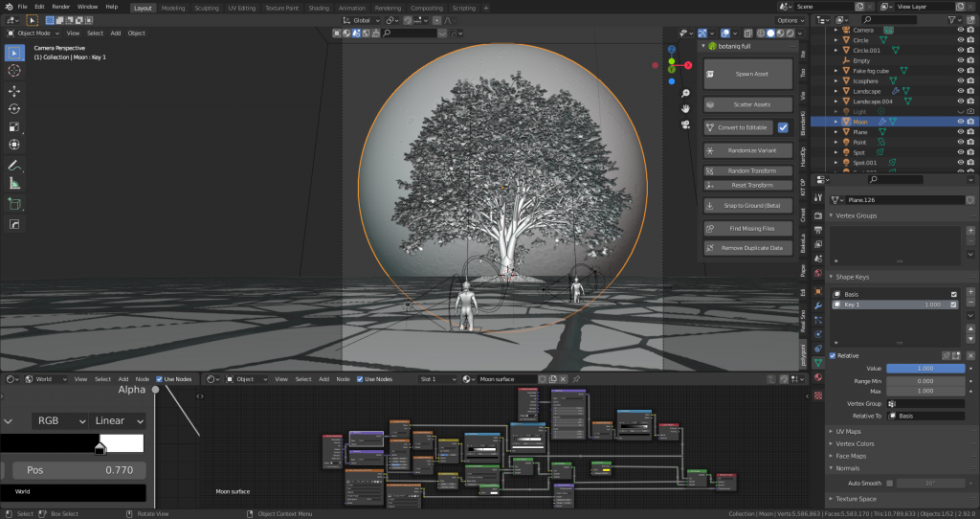The image size is (980, 519).
Task: Select the 3D Cursor tool
Action: point(14,70)
